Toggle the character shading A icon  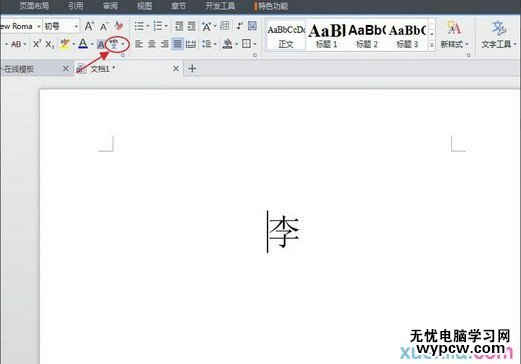[101, 44]
